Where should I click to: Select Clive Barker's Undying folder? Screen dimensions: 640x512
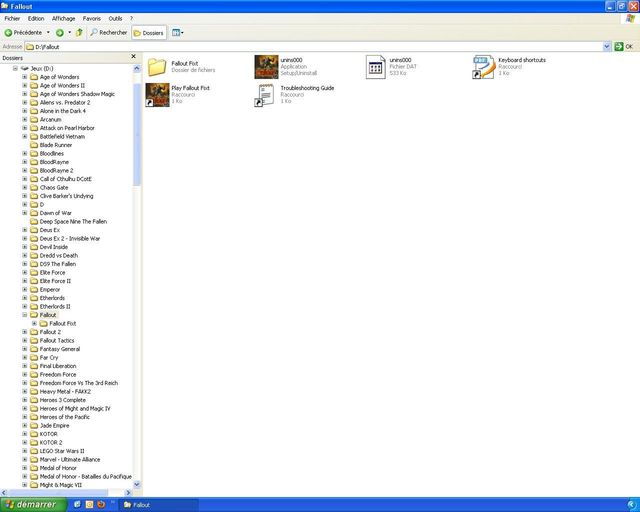[67, 196]
